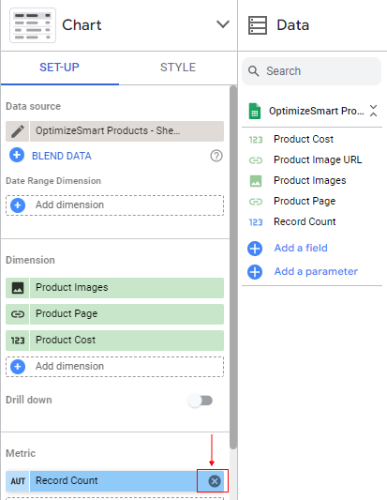Select the Product Cost dimension chip
Viewport: 387px width, 500px height.
click(x=127, y=340)
